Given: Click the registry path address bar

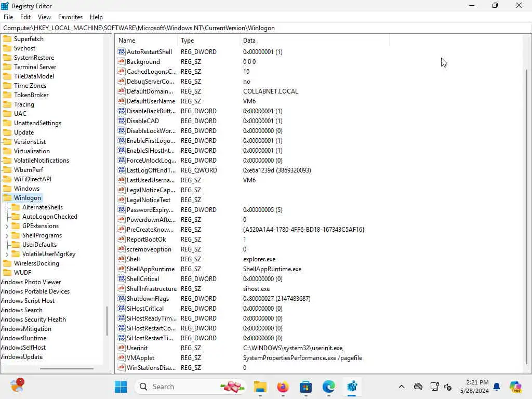Looking at the screenshot, I should point(265,28).
